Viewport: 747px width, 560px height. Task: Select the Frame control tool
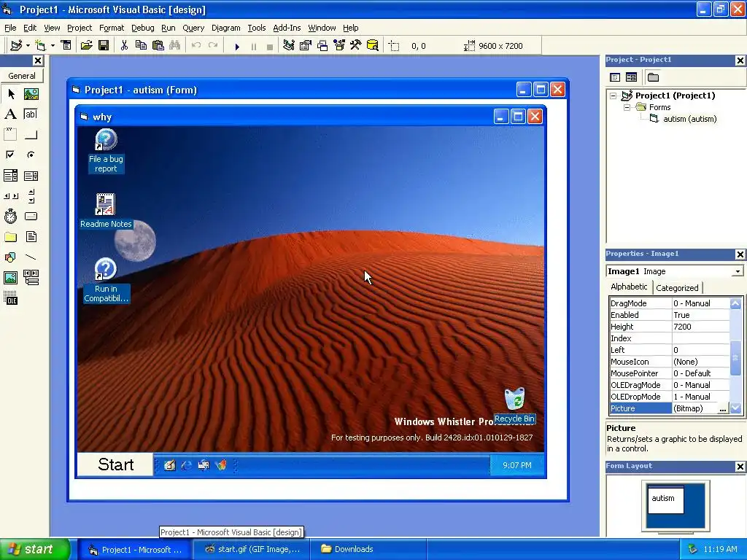[10, 135]
